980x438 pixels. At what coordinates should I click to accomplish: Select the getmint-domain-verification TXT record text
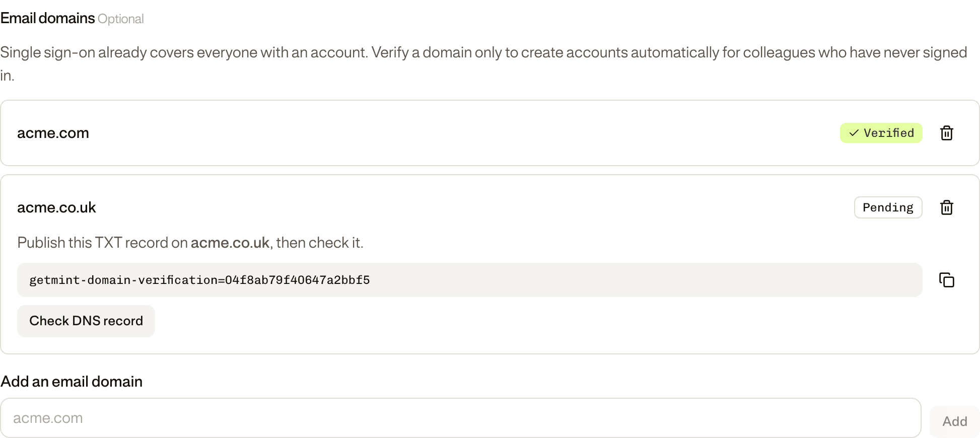pyautogui.click(x=199, y=280)
